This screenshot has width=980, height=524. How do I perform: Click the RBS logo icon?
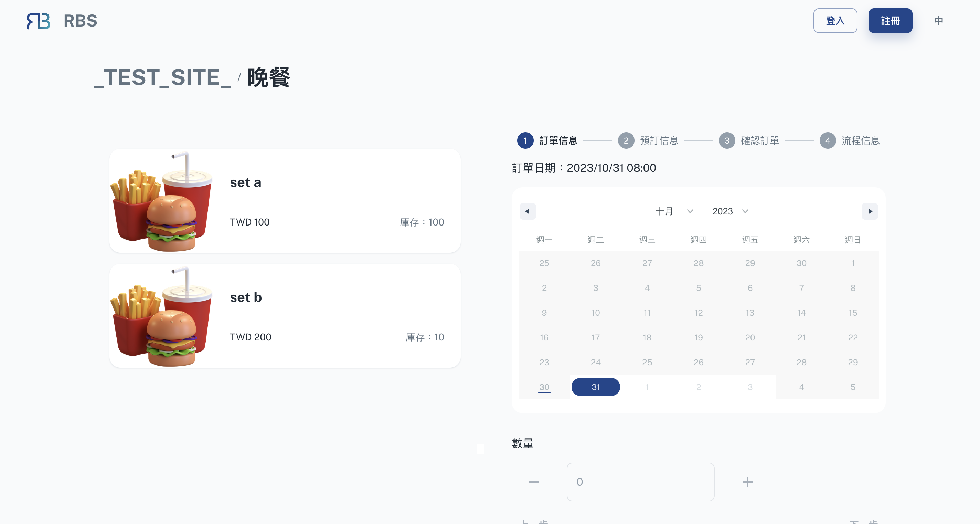tap(39, 21)
